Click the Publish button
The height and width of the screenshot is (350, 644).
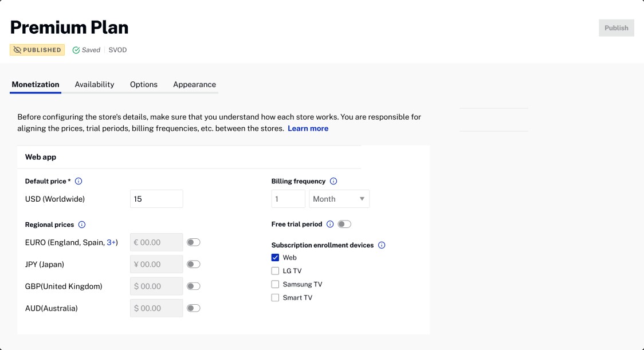[x=616, y=28]
